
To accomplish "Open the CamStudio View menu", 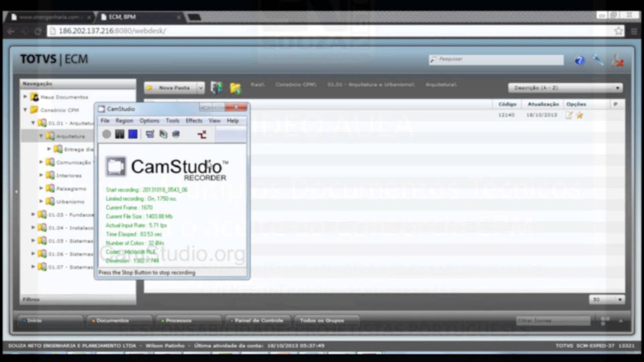I will [x=214, y=121].
